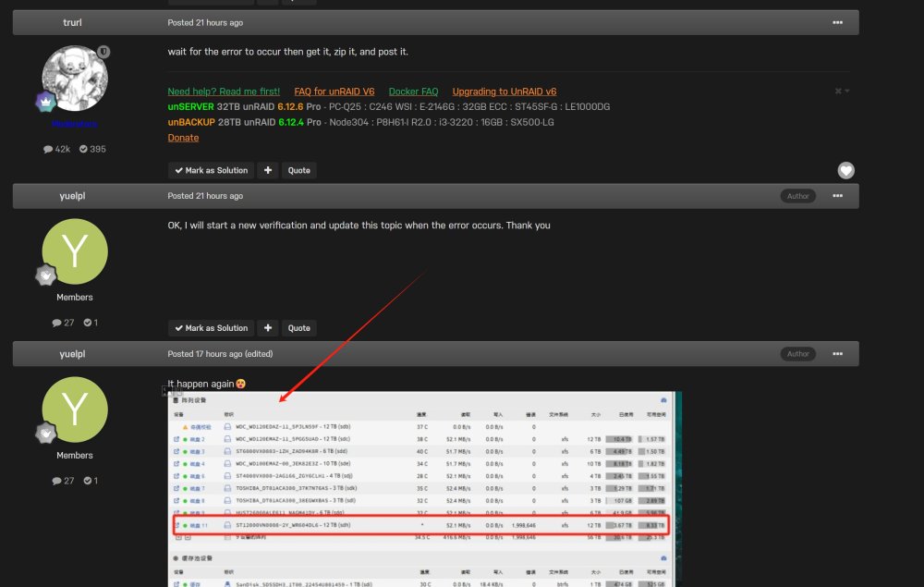Click version '6.12.4' in signature
Viewport: 924px width, 587px height.
click(x=291, y=122)
